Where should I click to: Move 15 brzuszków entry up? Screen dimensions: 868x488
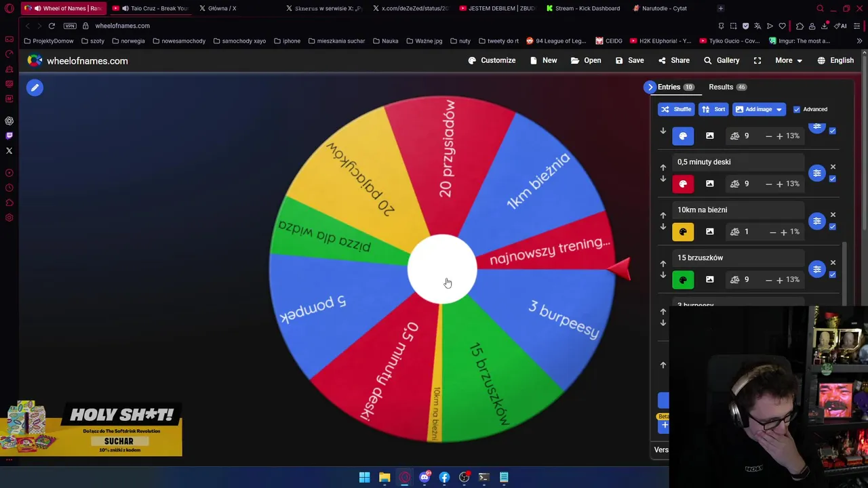663,263
